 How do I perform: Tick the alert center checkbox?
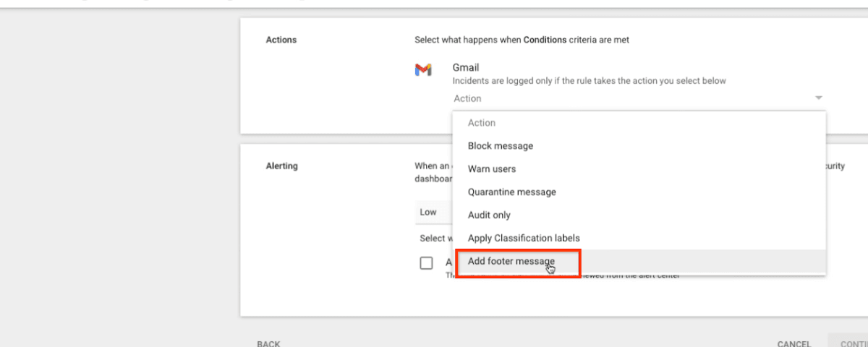pyautogui.click(x=427, y=263)
